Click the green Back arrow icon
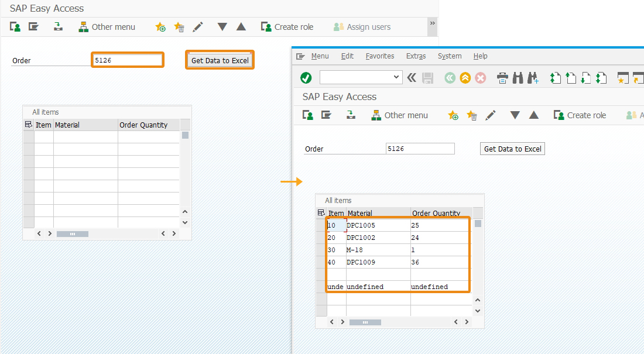644x354 pixels. tap(450, 78)
